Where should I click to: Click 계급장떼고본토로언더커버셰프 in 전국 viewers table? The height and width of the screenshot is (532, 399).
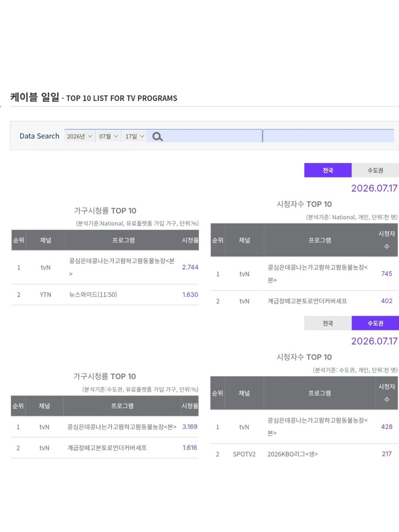(307, 301)
